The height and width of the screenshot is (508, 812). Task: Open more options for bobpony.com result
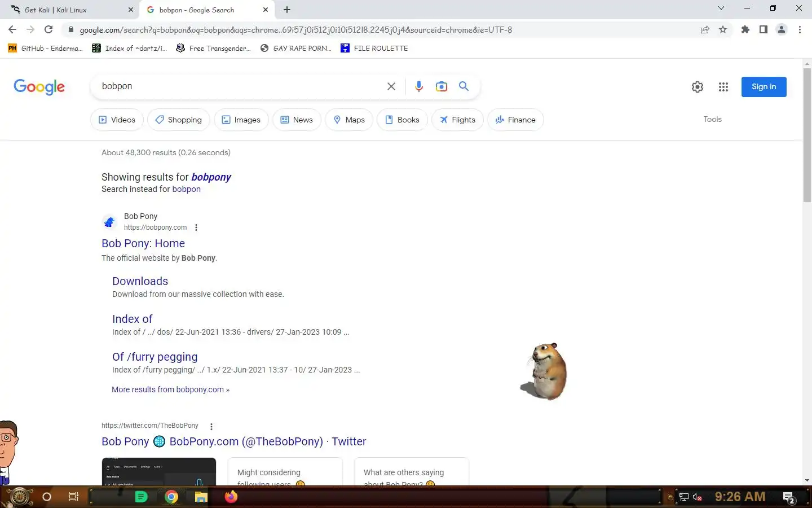pyautogui.click(x=196, y=227)
